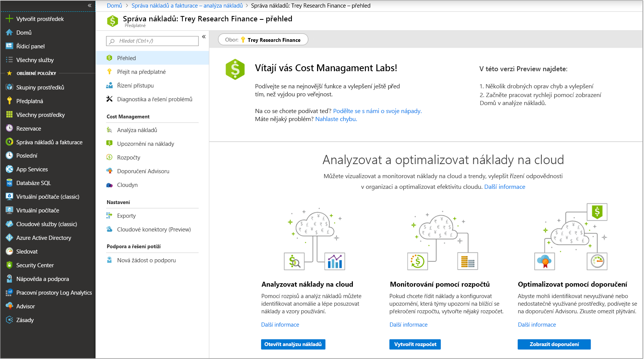
Task: Collapse the resource menu with double chevron
Action: pyautogui.click(x=204, y=37)
